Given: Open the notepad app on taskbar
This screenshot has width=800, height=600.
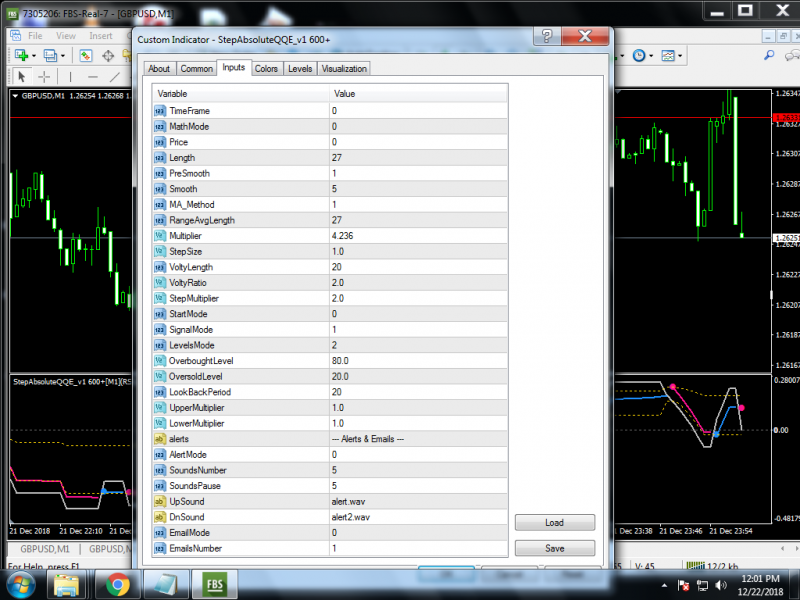Looking at the screenshot, I should (x=166, y=585).
